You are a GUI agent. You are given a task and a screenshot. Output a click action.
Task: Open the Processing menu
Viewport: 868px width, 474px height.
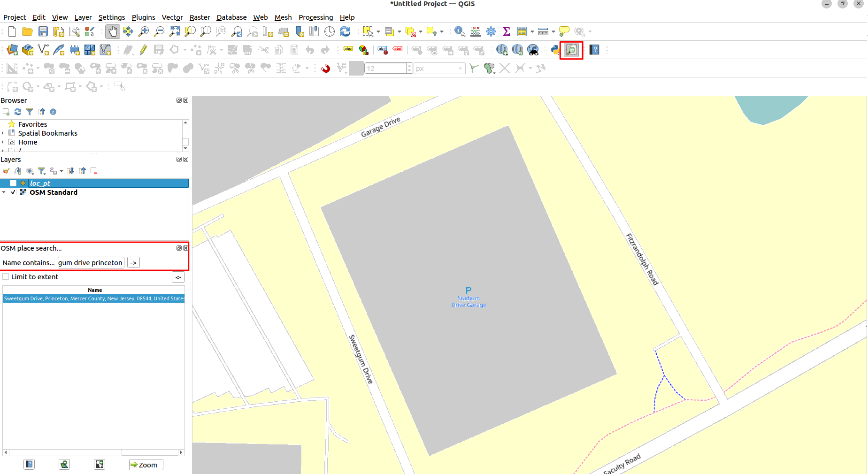(x=315, y=17)
